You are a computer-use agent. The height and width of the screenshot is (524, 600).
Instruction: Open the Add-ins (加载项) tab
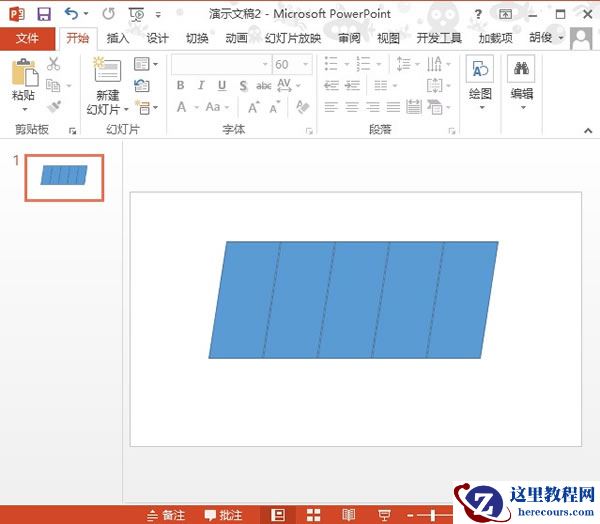(496, 38)
